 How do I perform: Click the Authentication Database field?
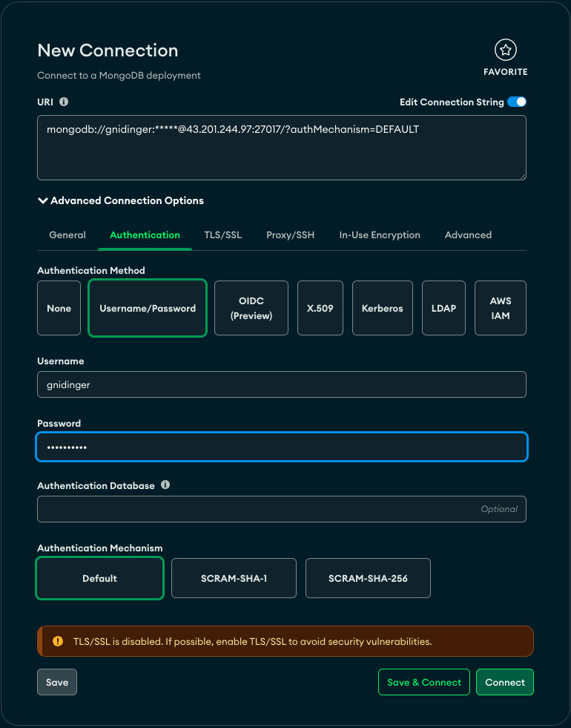point(282,509)
